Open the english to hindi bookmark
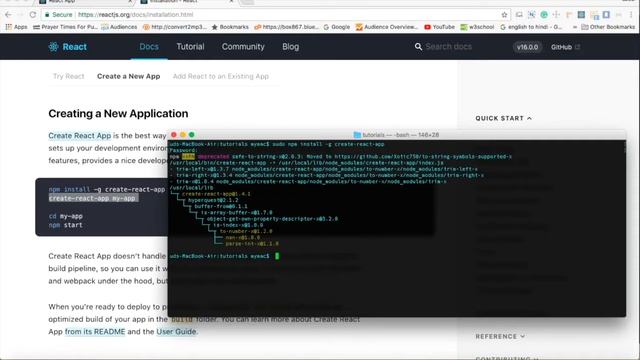This screenshot has width=640, height=360. pos(531,27)
